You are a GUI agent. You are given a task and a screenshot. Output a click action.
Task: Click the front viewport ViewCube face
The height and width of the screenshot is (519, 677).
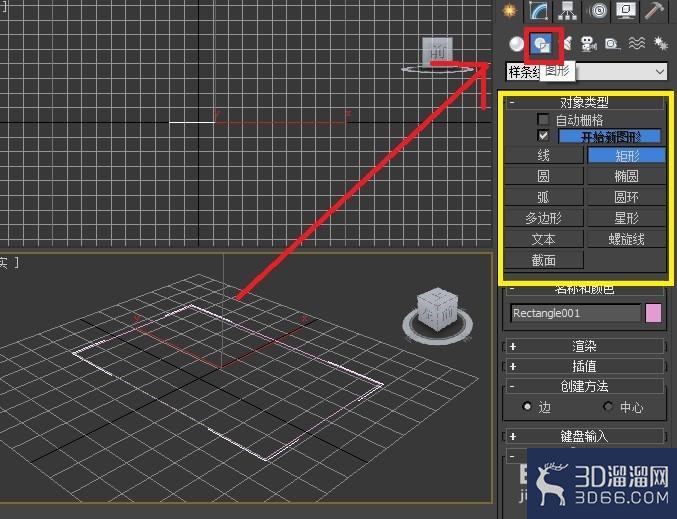(x=437, y=52)
